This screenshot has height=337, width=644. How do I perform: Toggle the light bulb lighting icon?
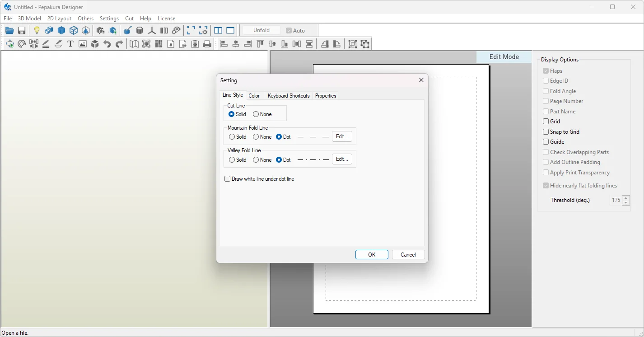[x=37, y=31]
